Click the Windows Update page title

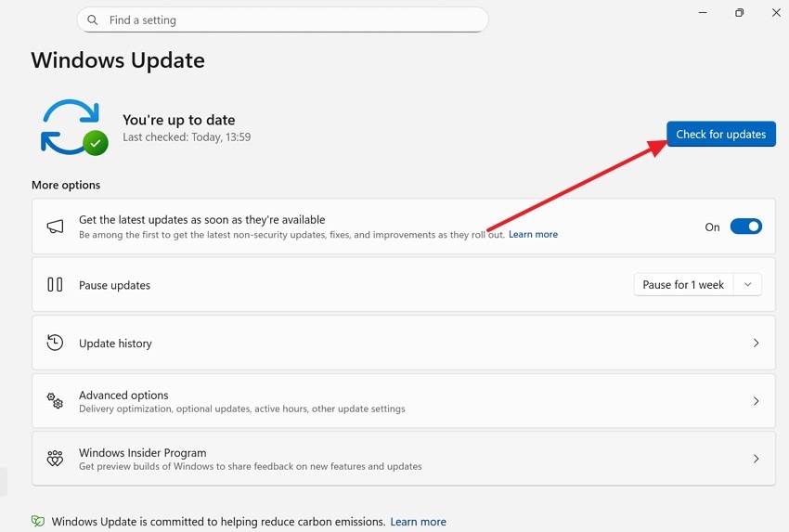118,60
